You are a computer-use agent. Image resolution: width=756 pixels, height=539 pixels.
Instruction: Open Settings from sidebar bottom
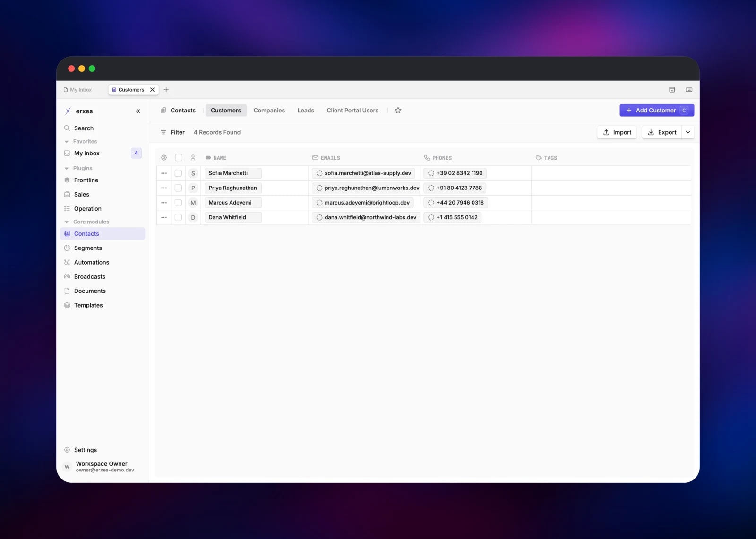[103, 450]
